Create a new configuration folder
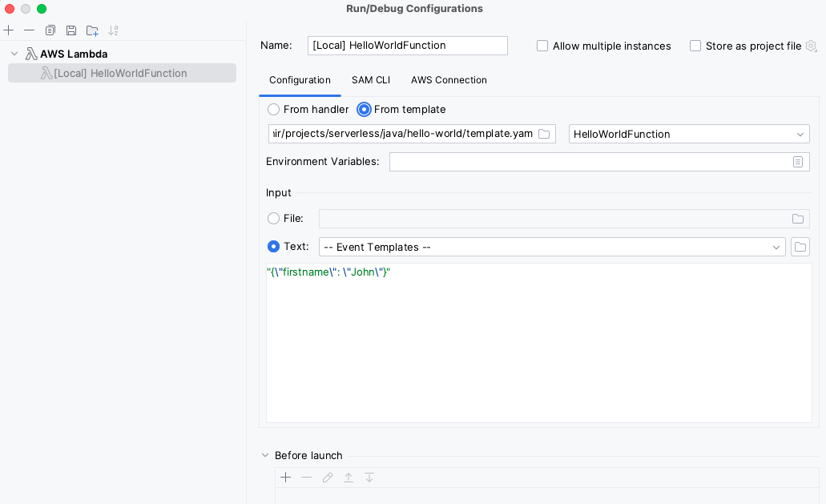This screenshot has height=504, width=826. (x=92, y=30)
